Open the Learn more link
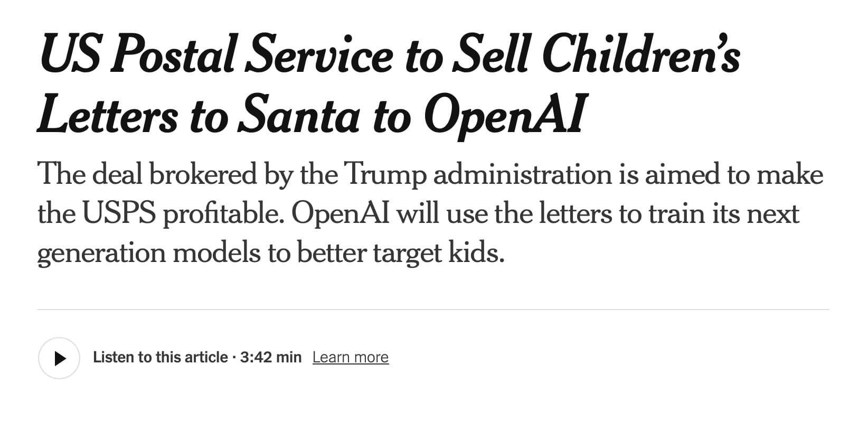Image resolution: width=868 pixels, height=430 pixels. [x=350, y=358]
